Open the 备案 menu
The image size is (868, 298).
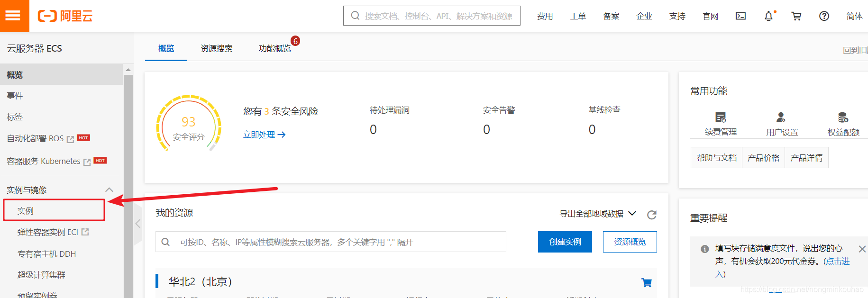coord(611,16)
